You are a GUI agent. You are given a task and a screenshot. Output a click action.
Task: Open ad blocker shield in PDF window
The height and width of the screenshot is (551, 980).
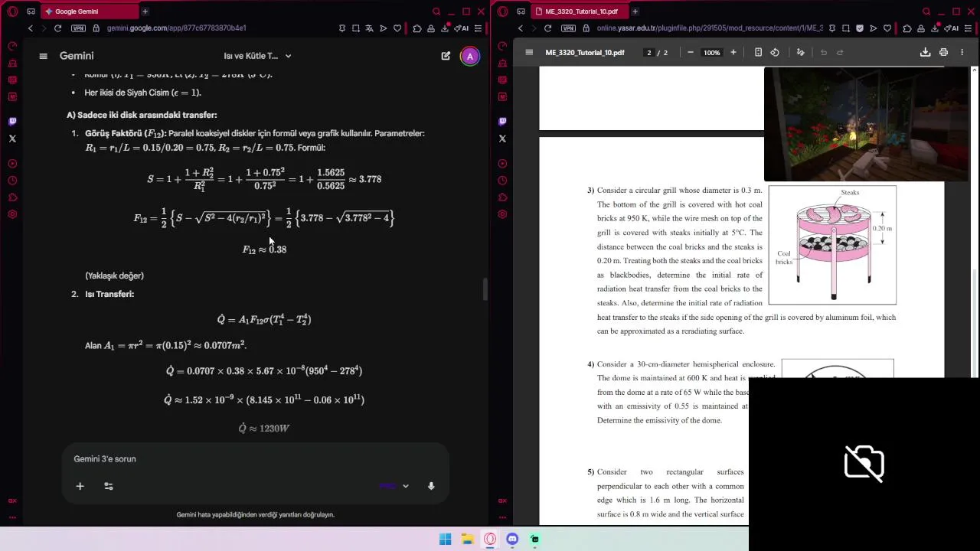tap(860, 28)
